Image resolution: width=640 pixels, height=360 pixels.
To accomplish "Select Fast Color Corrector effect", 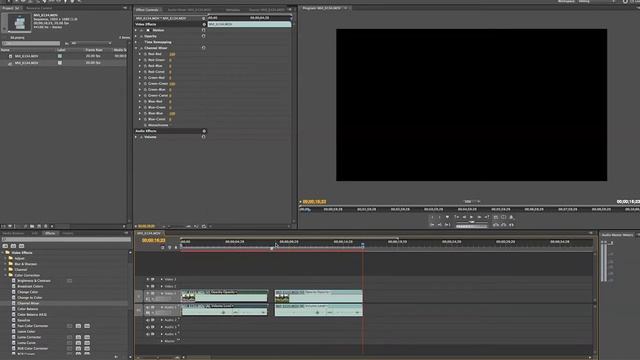I will (33, 326).
